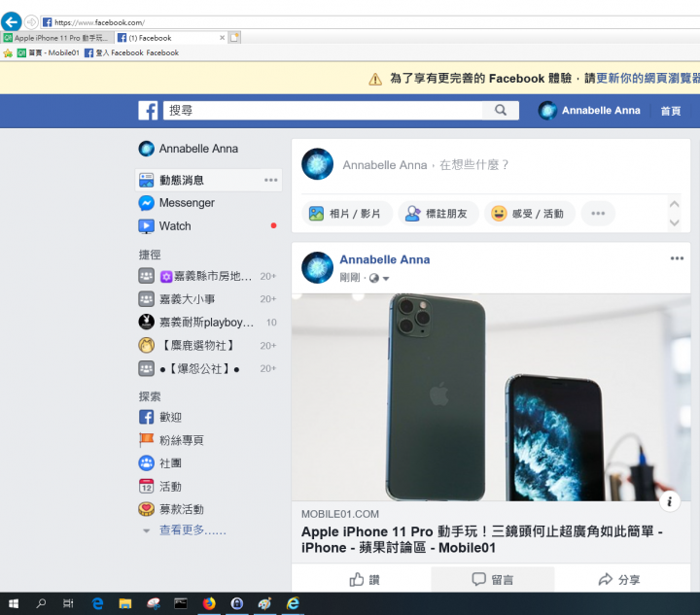This screenshot has height=615, width=700.
Task: Launch Firefox from the taskbar
Action: click(x=208, y=604)
